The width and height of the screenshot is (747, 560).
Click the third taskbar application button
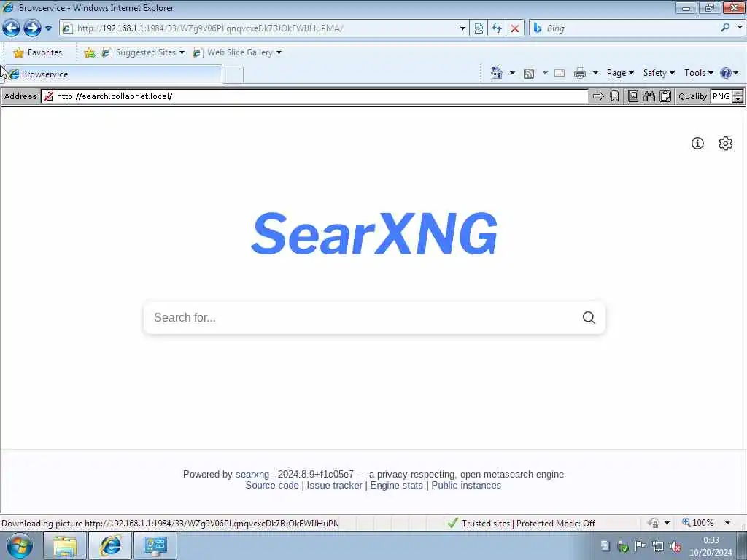pos(155,545)
